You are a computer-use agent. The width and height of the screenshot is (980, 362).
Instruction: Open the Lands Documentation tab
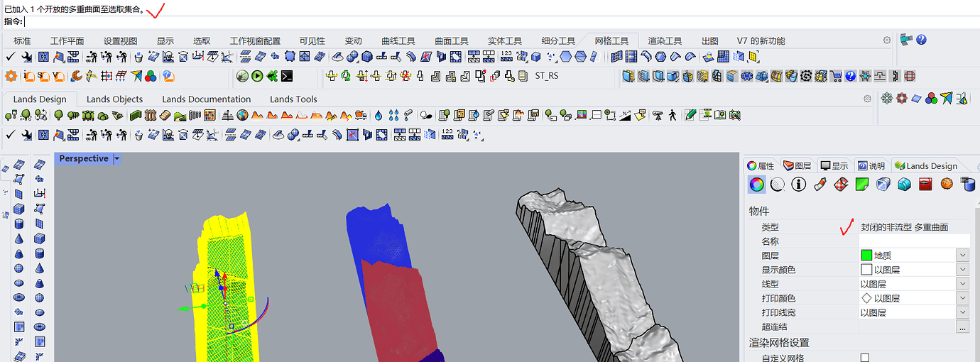point(206,99)
